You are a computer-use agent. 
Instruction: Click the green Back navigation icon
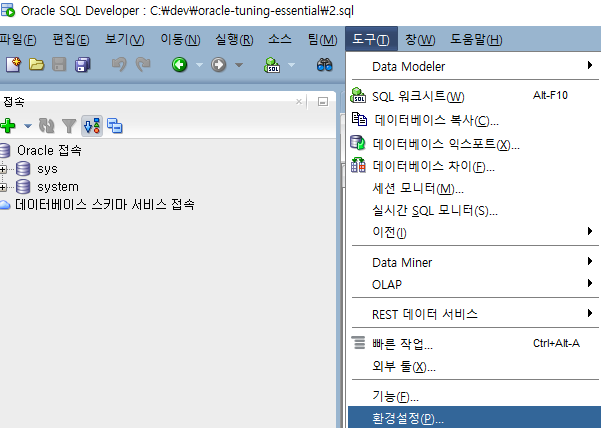[x=179, y=64]
